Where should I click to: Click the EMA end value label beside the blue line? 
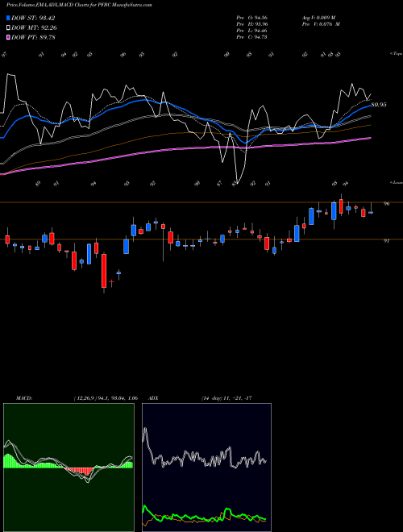click(x=379, y=105)
